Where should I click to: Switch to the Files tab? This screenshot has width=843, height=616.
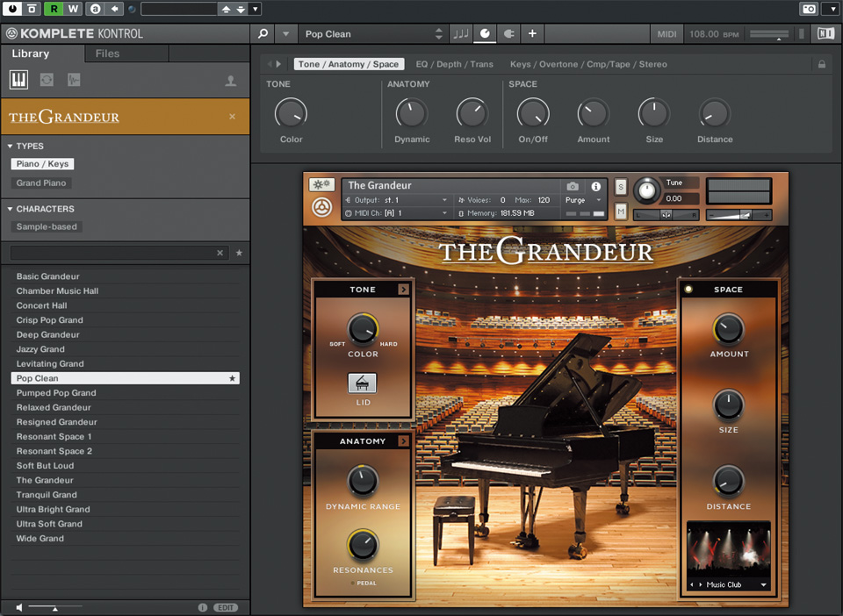(x=107, y=54)
